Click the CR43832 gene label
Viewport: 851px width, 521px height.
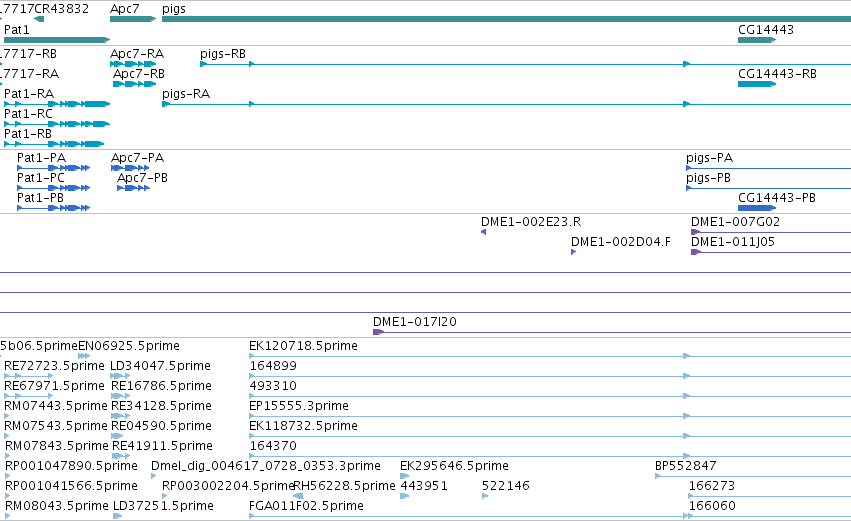(60, 9)
